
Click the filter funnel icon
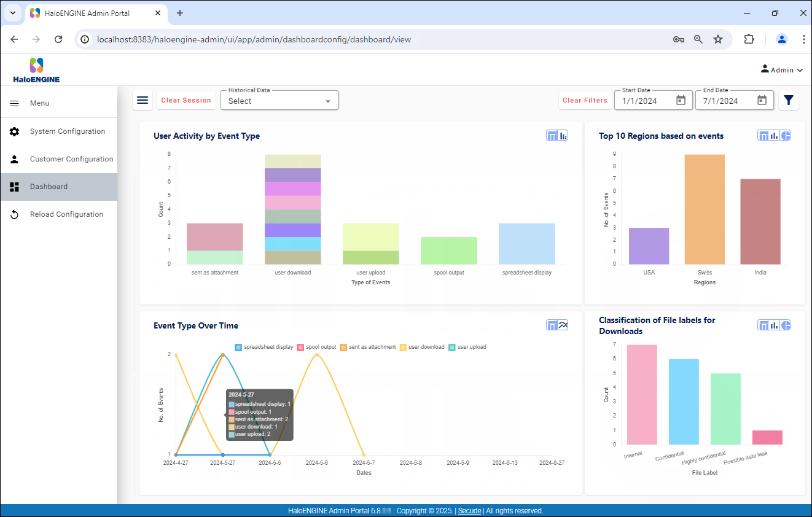[789, 100]
